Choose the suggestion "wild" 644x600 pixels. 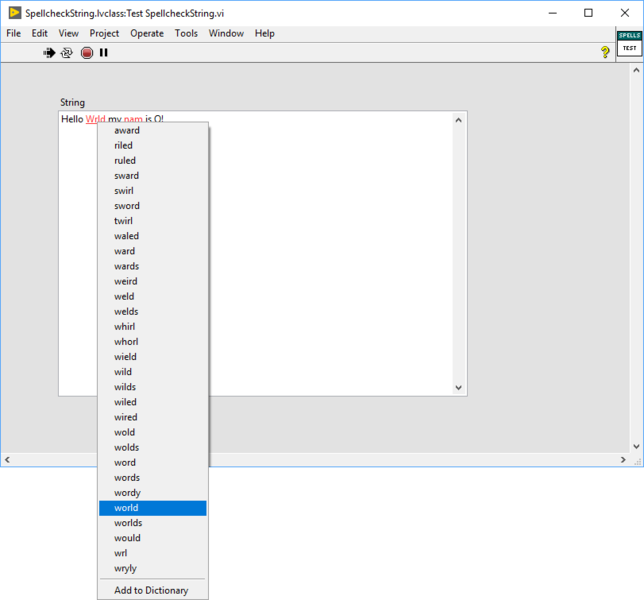(x=152, y=372)
